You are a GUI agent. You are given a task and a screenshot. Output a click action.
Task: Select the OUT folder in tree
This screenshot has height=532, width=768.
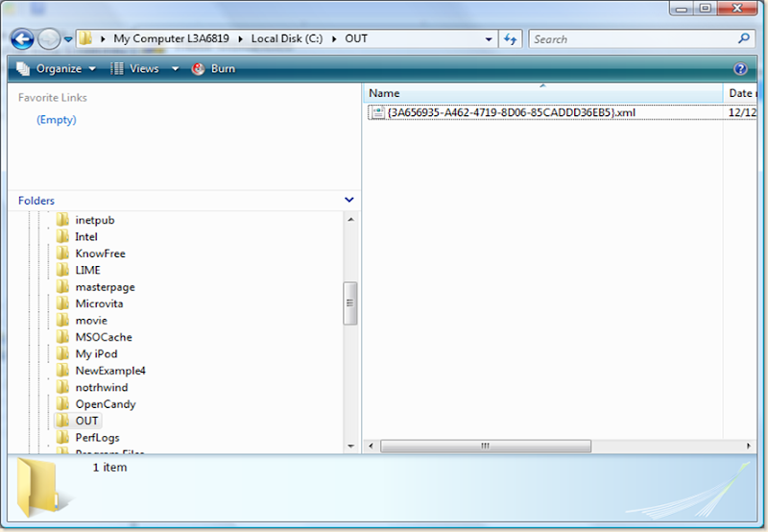[x=86, y=421]
